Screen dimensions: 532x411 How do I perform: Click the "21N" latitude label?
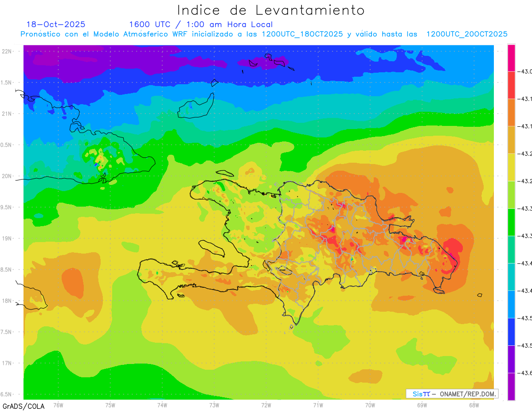point(8,114)
